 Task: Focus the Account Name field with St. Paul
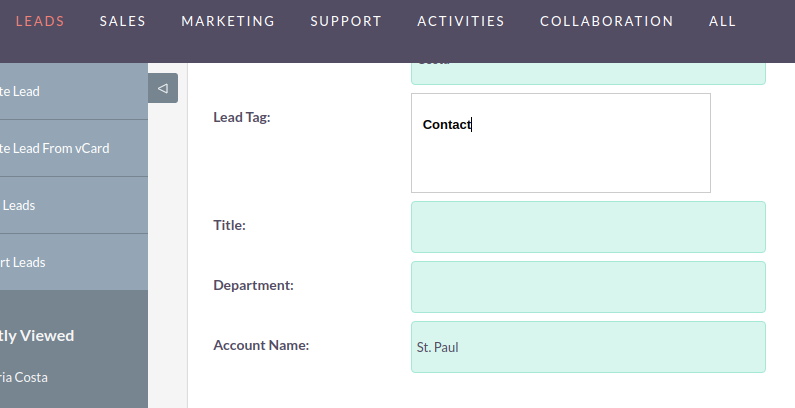point(588,347)
